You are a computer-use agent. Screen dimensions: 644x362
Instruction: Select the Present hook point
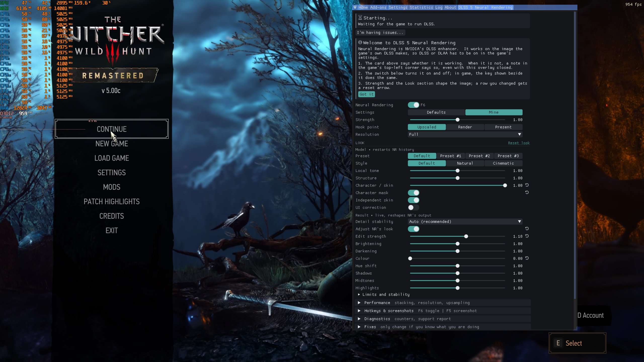point(503,127)
